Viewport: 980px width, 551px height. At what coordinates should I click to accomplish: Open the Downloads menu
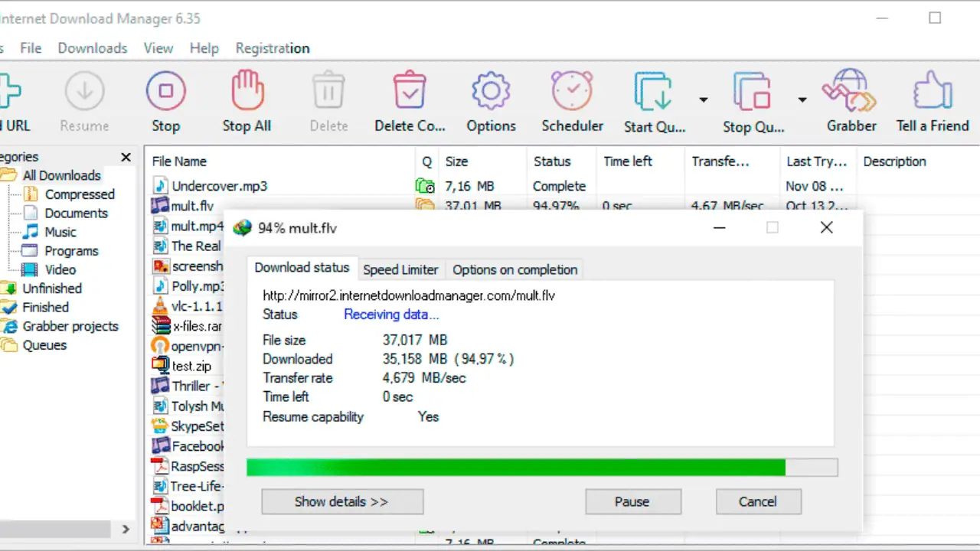pos(93,48)
